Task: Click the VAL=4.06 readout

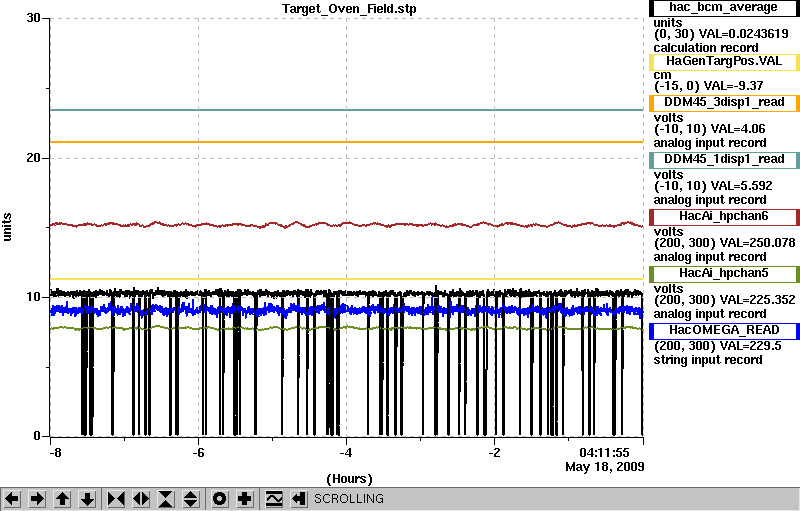Action: click(736, 129)
